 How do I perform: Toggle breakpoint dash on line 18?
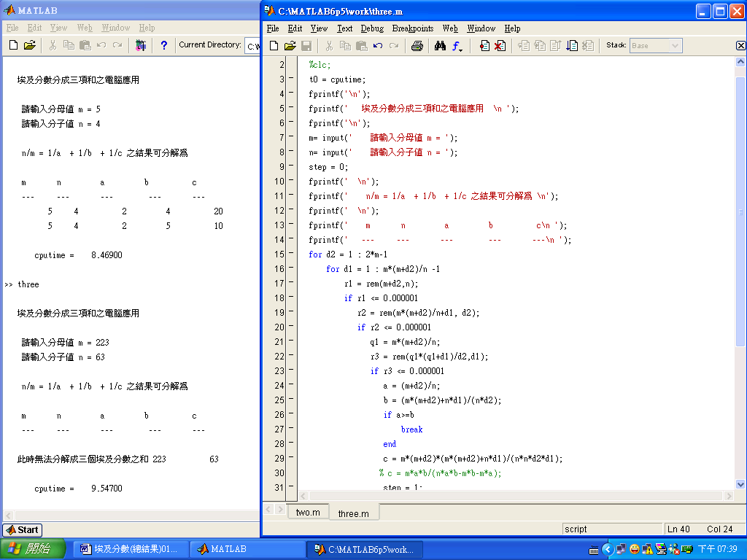coord(291,297)
